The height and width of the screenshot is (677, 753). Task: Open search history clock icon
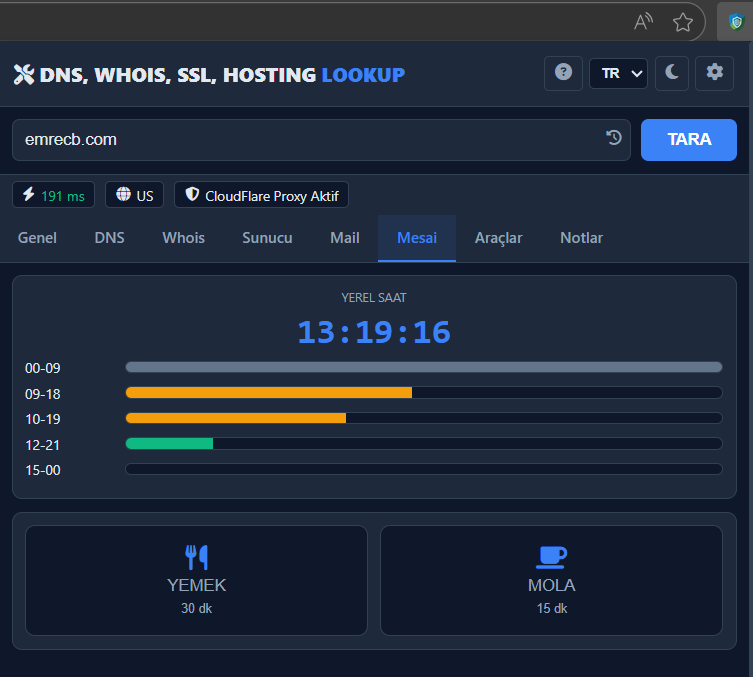tap(614, 139)
